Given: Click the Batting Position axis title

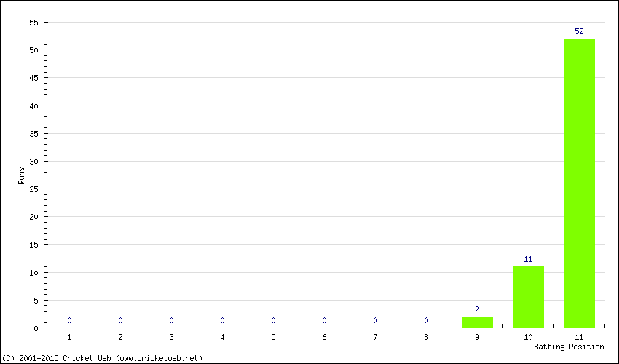Looking at the screenshot, I should (569, 347).
